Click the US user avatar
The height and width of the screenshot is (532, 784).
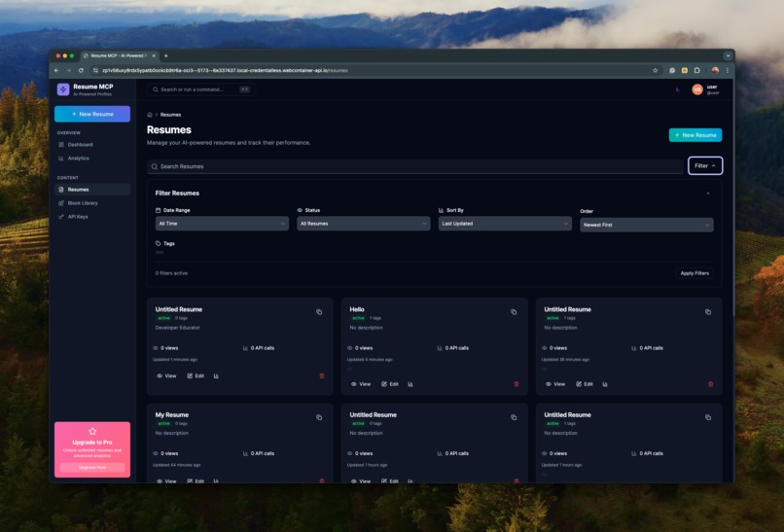(697, 89)
